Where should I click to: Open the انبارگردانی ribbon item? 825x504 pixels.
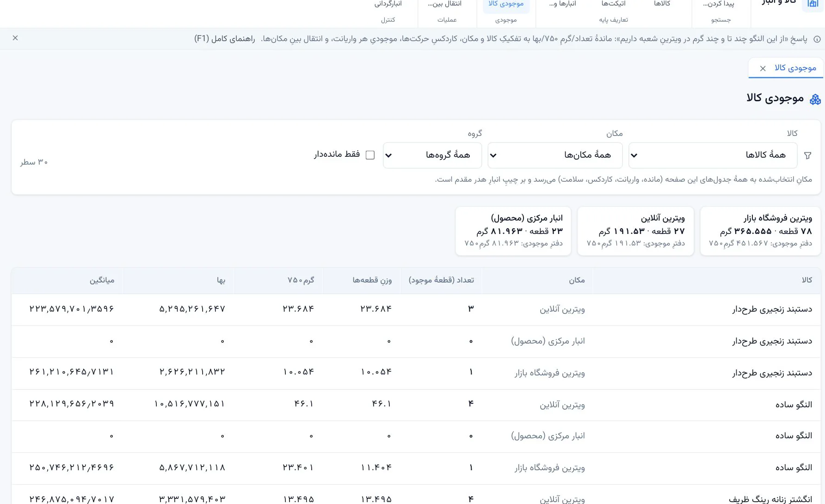coord(388,5)
